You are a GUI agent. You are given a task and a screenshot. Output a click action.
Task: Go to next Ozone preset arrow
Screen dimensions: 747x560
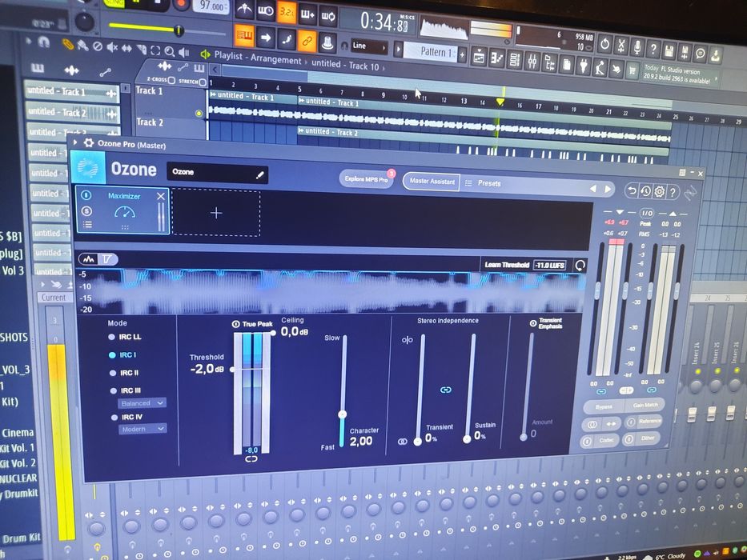pos(608,189)
